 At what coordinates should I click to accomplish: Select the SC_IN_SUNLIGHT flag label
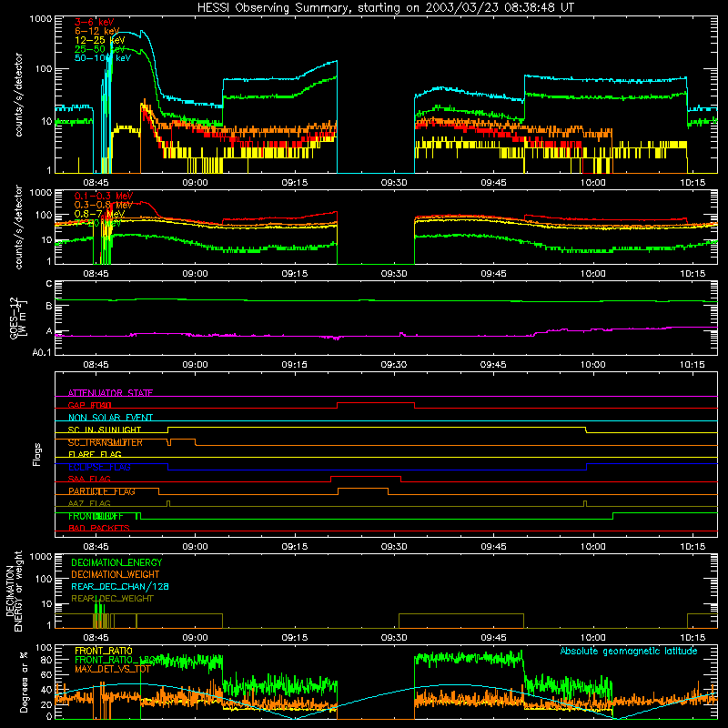click(x=105, y=430)
